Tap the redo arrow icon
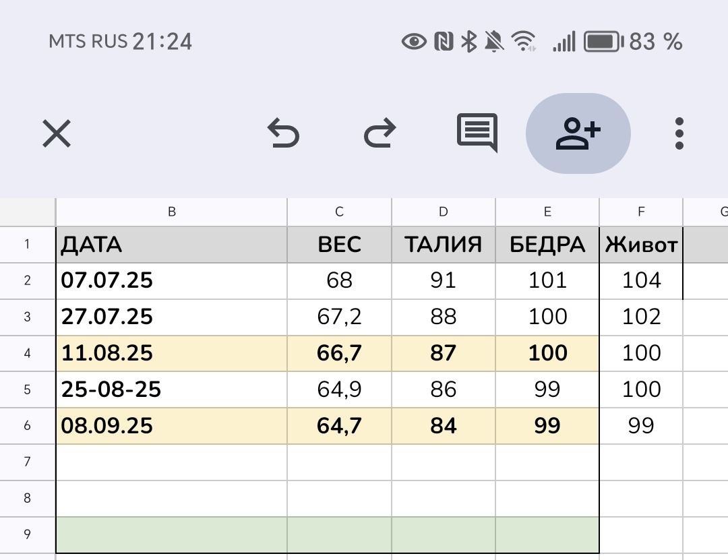 [x=380, y=133]
